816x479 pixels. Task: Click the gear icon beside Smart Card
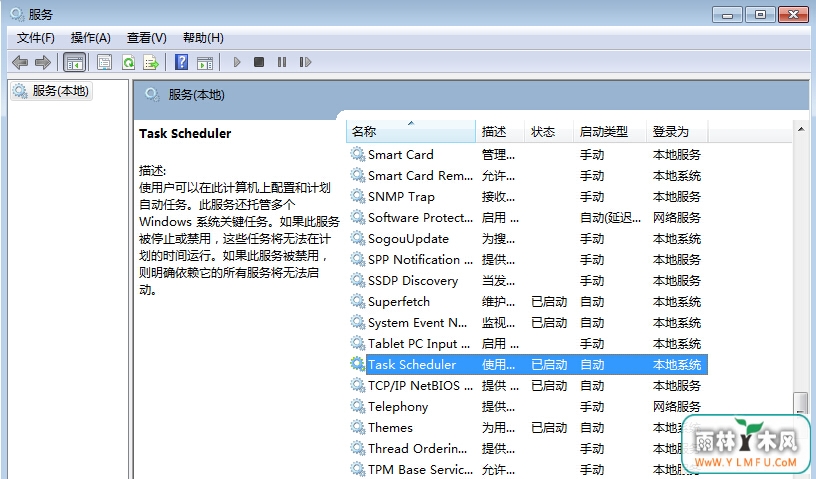click(x=358, y=154)
